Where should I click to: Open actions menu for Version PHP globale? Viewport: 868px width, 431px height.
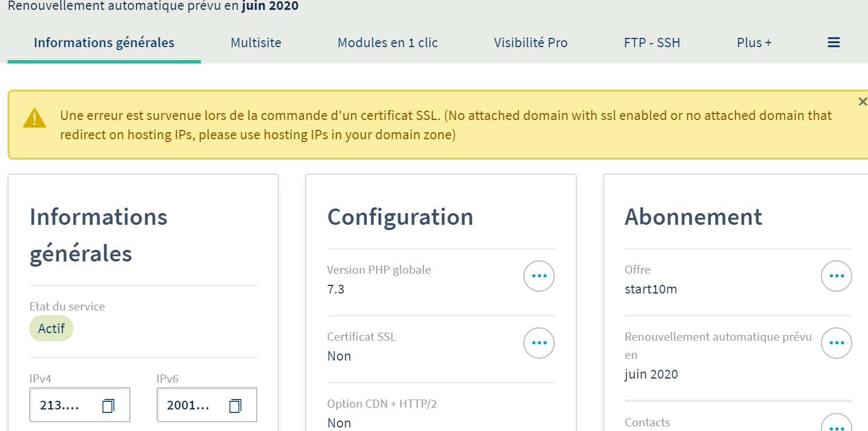(x=539, y=276)
